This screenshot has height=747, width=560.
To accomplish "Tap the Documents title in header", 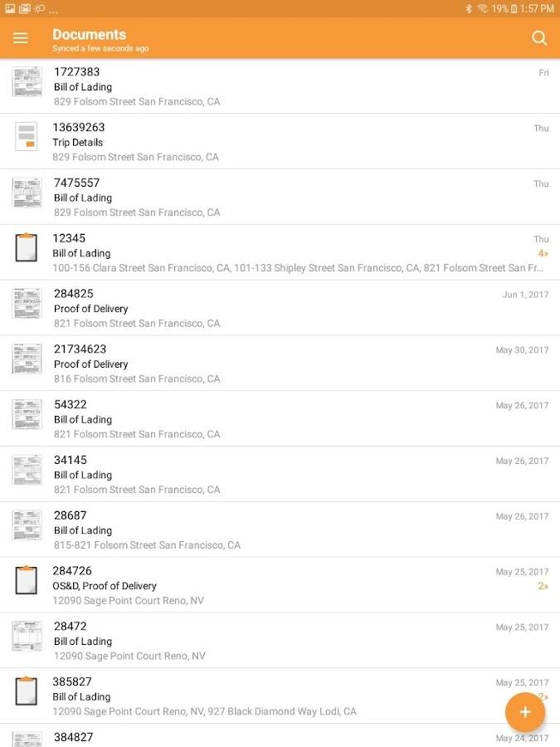I will 89,34.
